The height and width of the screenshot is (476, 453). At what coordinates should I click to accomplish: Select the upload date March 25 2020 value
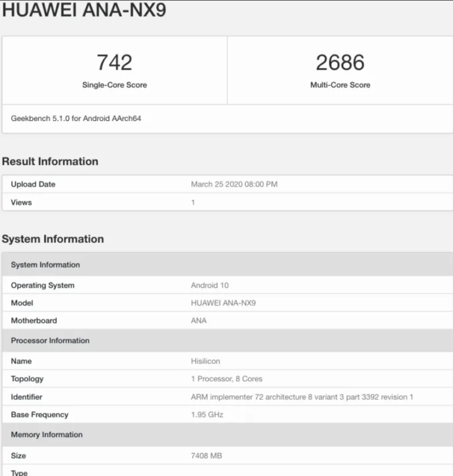[x=234, y=185]
